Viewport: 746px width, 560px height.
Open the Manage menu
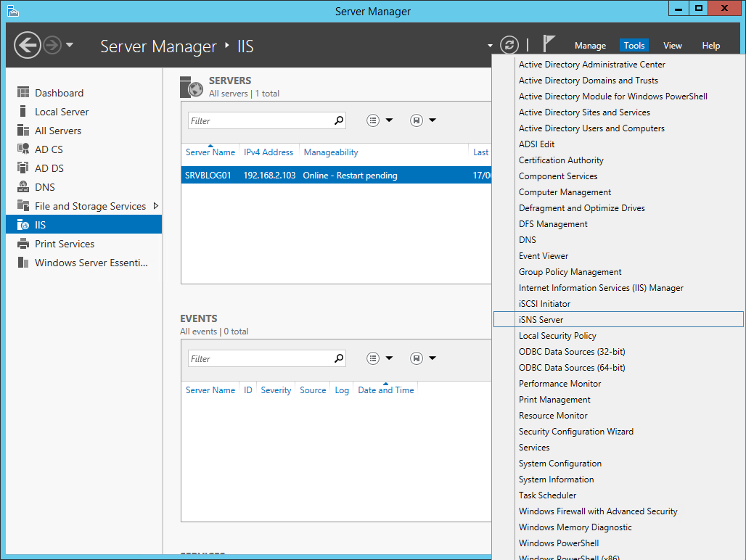(590, 46)
